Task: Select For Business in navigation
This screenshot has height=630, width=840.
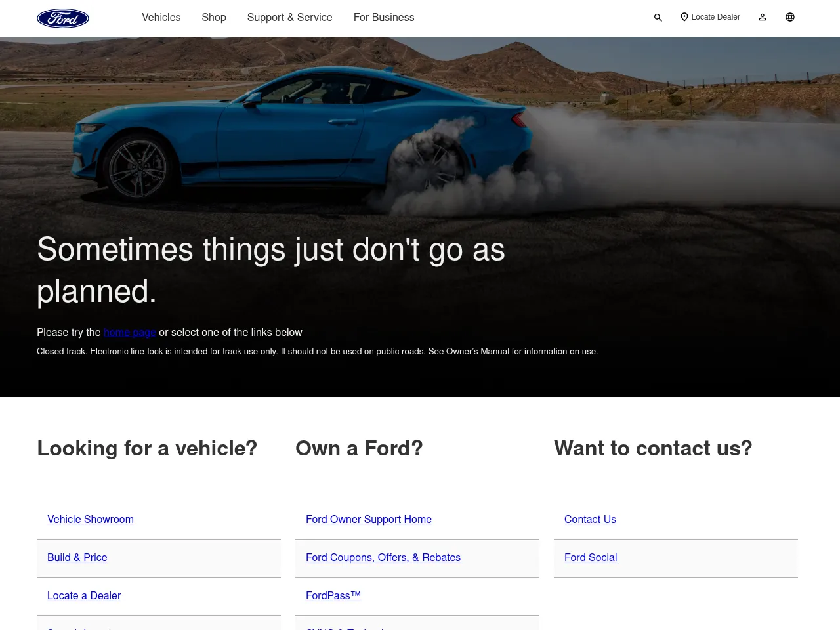Action: point(384,18)
